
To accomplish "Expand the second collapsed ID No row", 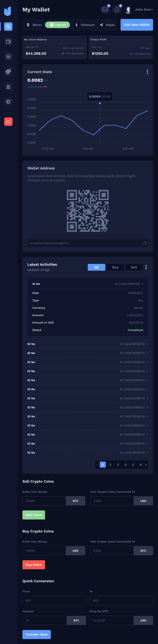I will [x=88, y=353].
